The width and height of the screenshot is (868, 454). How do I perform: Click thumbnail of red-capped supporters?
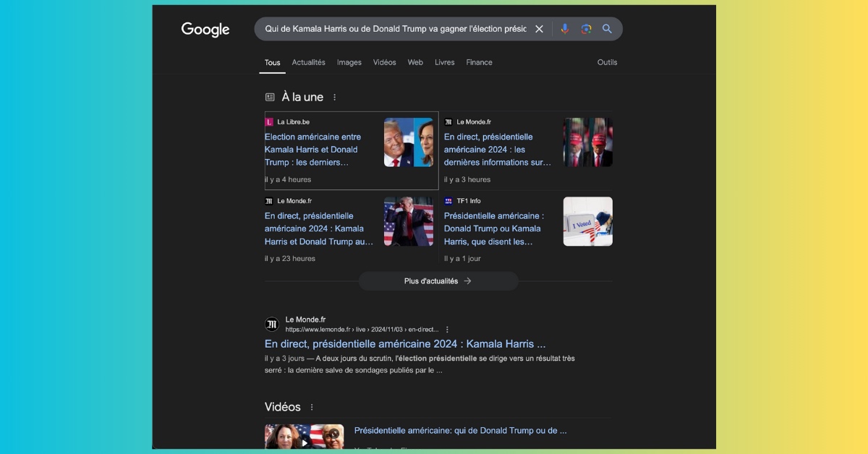coord(588,142)
